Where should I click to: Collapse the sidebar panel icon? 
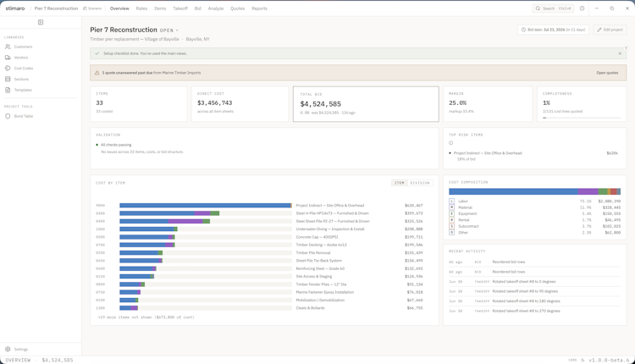point(41,22)
